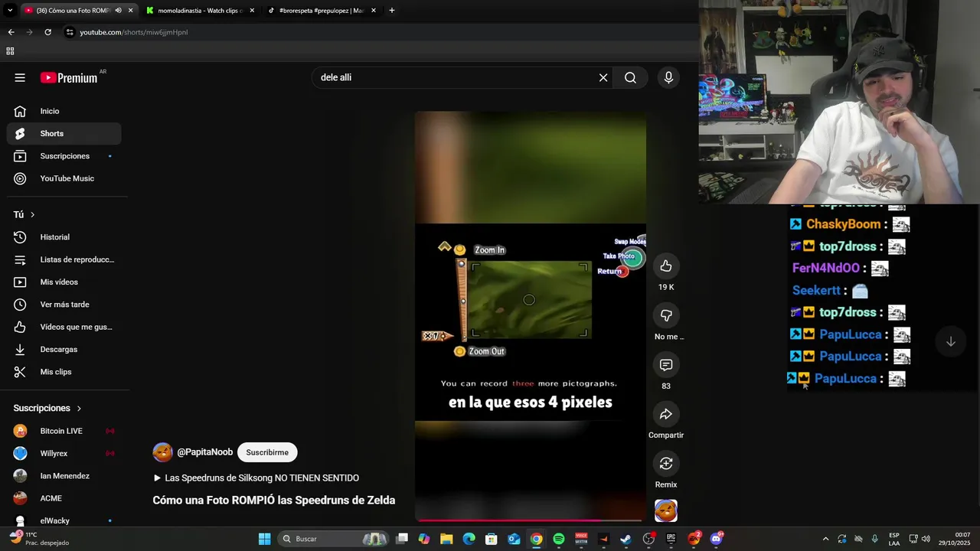Viewport: 980px width, 551px height.
Task: Click the search magnifier button
Action: point(630,77)
